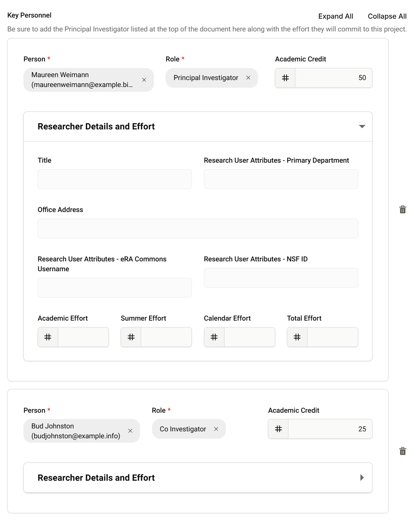420x518 pixels.
Task: Collapse first Researcher Details and Effort panel
Action: [x=362, y=126]
